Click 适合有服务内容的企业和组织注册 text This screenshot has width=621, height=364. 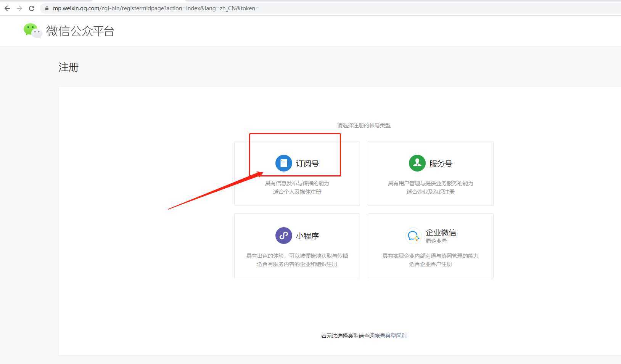(297, 264)
